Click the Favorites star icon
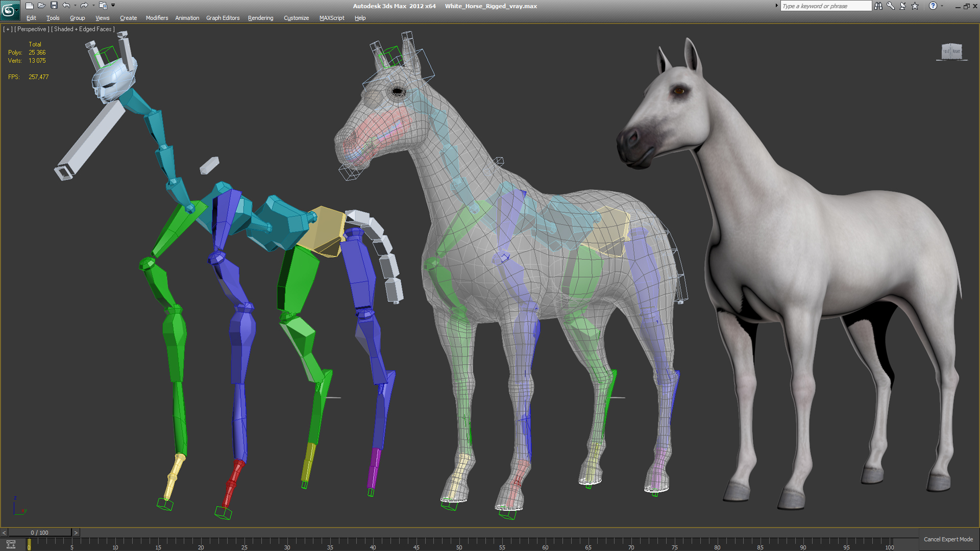980x551 pixels. (915, 6)
